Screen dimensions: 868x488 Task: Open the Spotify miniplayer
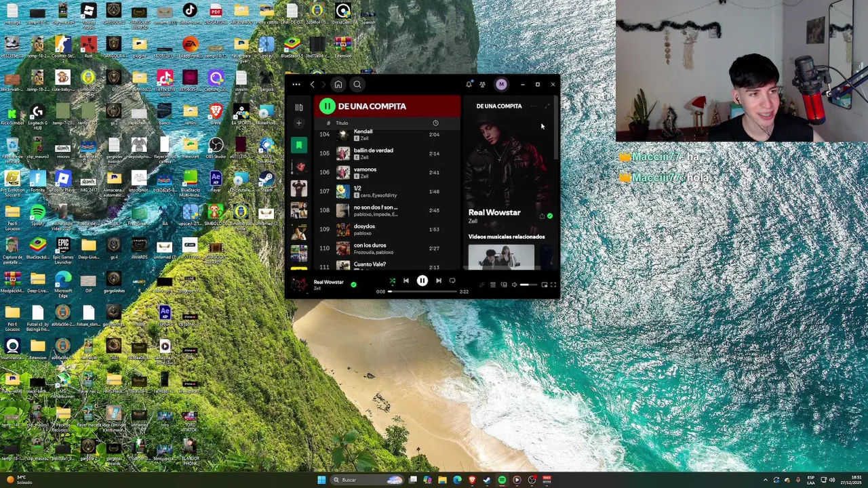[545, 285]
